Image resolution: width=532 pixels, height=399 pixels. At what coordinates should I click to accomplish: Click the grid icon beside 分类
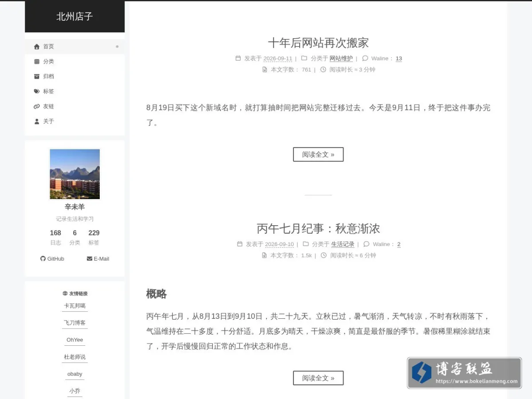click(x=37, y=62)
